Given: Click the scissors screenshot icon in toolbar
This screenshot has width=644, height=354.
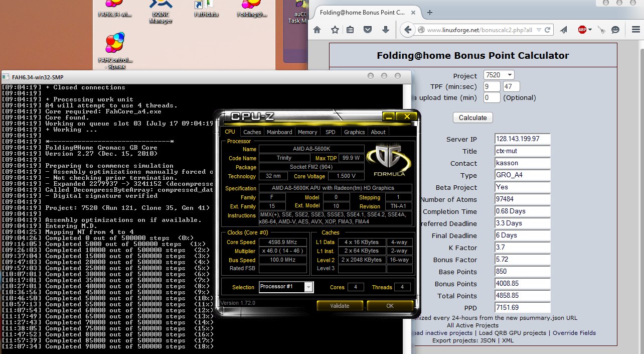Looking at the screenshot, I should click(x=601, y=30).
